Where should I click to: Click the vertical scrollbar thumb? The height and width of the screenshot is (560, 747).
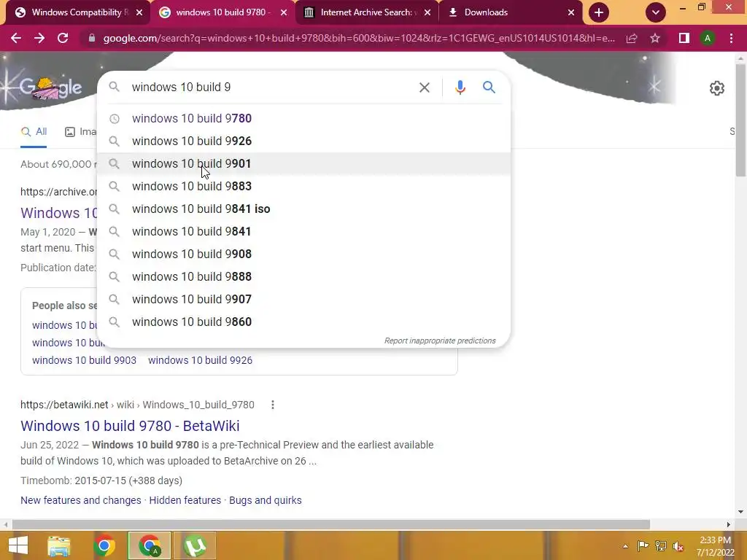tap(741, 119)
